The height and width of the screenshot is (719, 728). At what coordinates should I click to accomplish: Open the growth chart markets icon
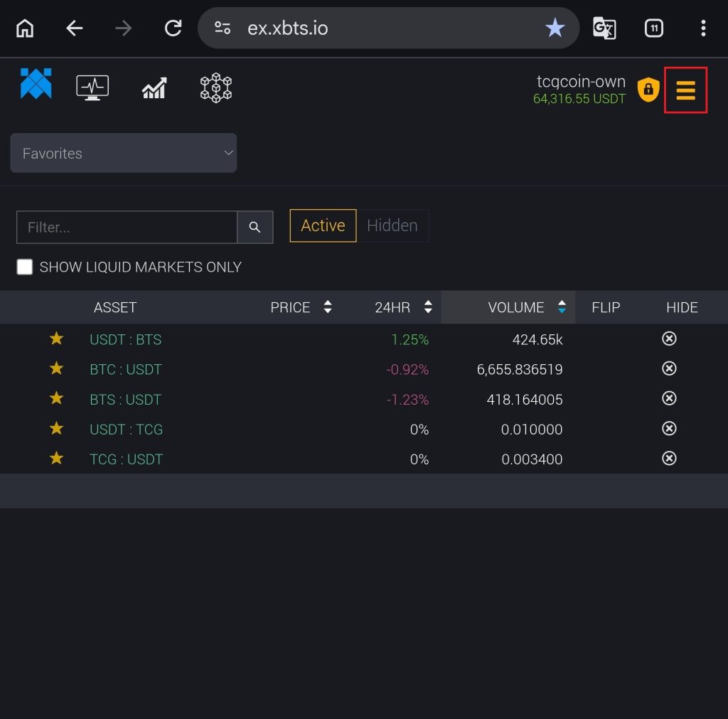154,88
